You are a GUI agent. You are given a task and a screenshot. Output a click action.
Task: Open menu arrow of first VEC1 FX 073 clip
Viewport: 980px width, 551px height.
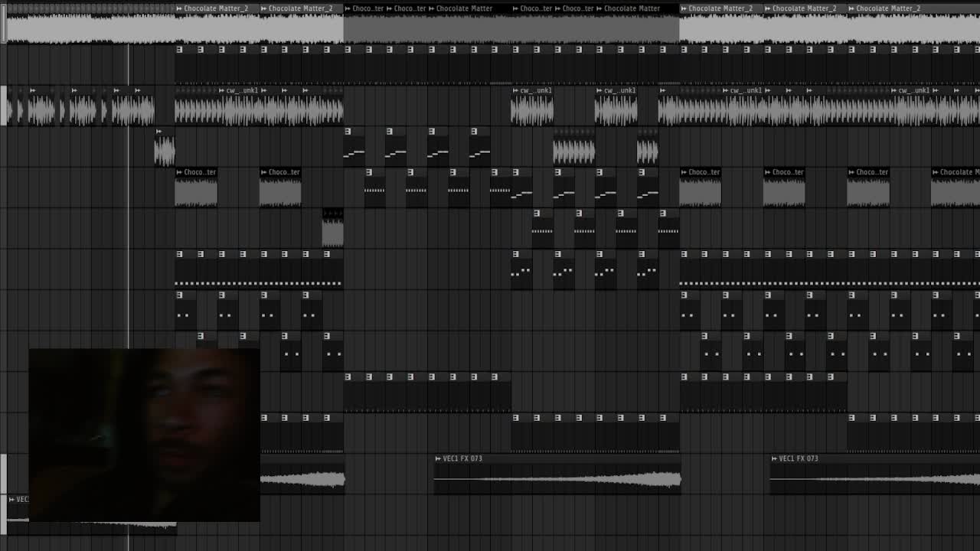click(438, 458)
